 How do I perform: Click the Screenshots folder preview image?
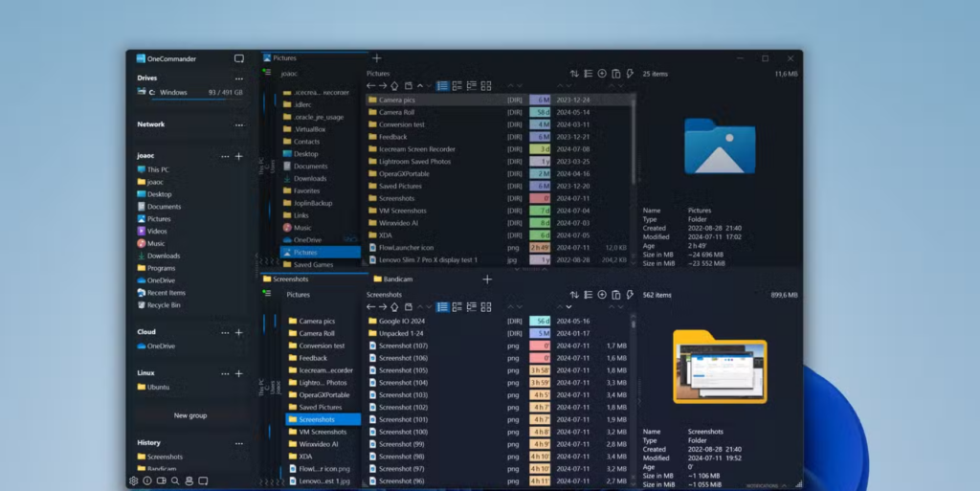[x=720, y=367]
